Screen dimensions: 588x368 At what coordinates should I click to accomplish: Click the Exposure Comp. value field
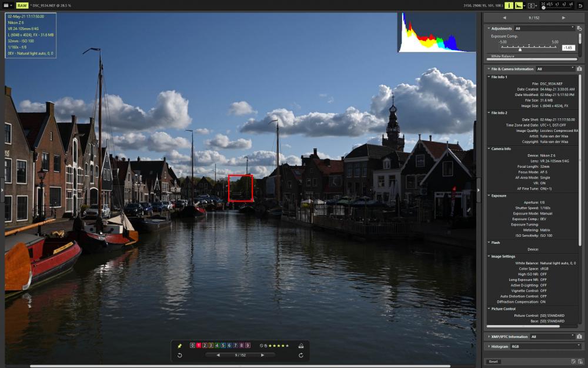pyautogui.click(x=568, y=48)
